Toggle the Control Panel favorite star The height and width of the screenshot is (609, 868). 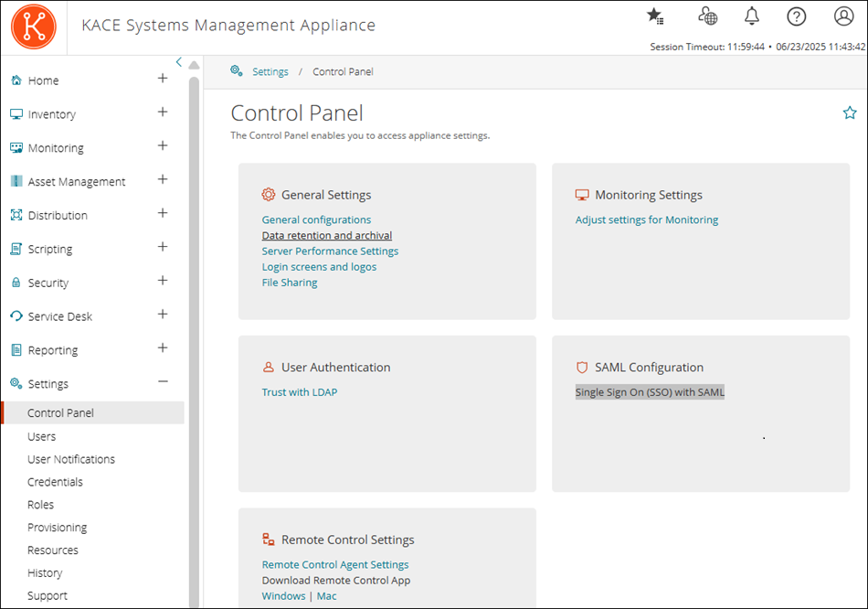(850, 112)
